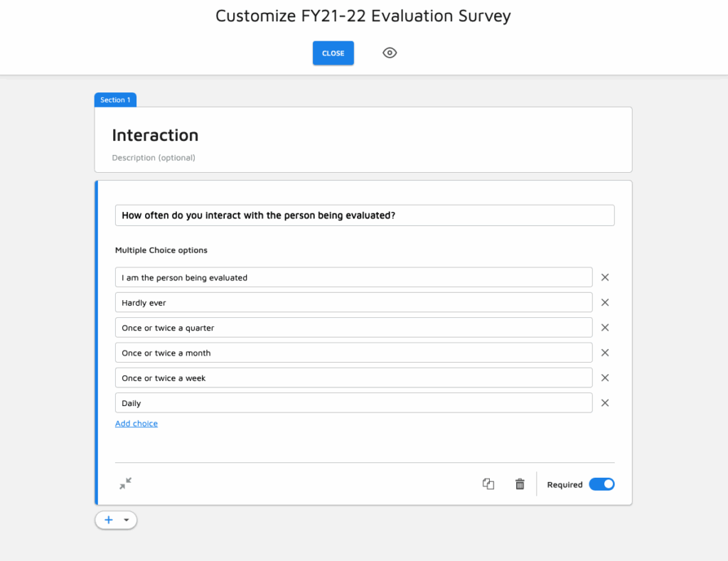Edit the 'Daily' choice text field
The image size is (728, 561).
click(353, 403)
